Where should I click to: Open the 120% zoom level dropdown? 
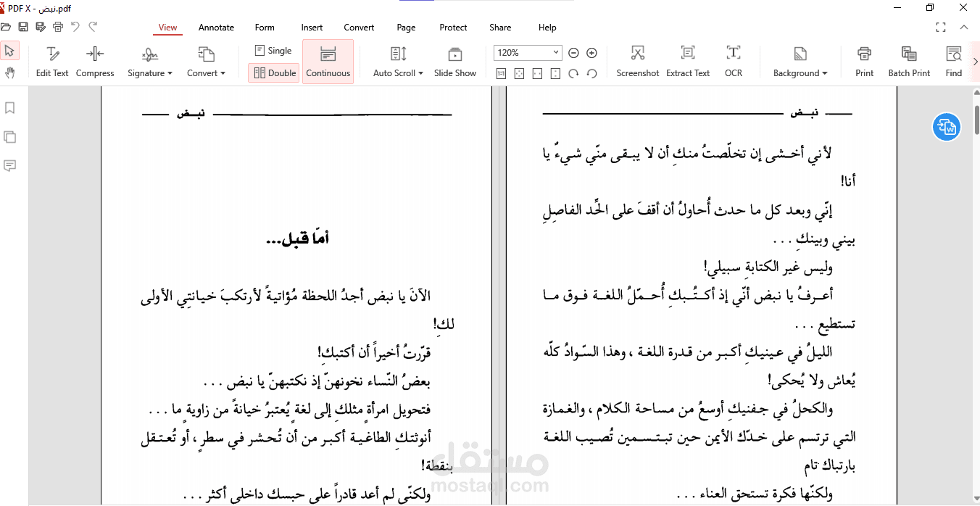(x=556, y=53)
